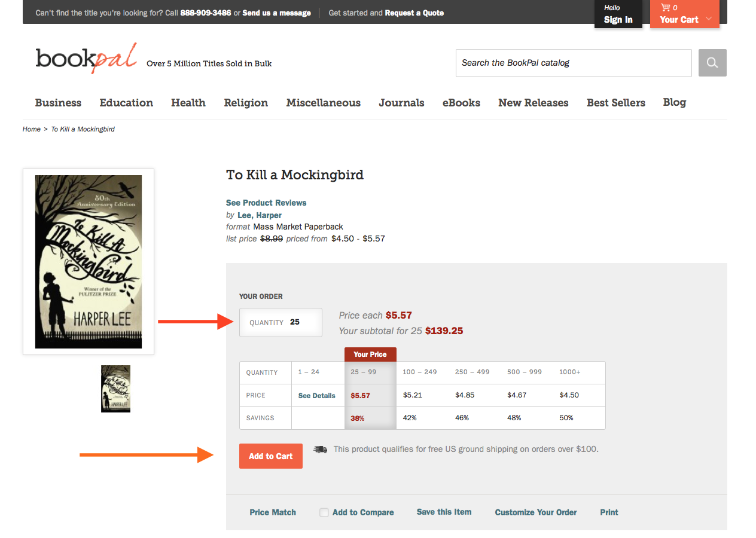
Task: Click the To Kill a Mockingbird title heading
Action: 295,175
